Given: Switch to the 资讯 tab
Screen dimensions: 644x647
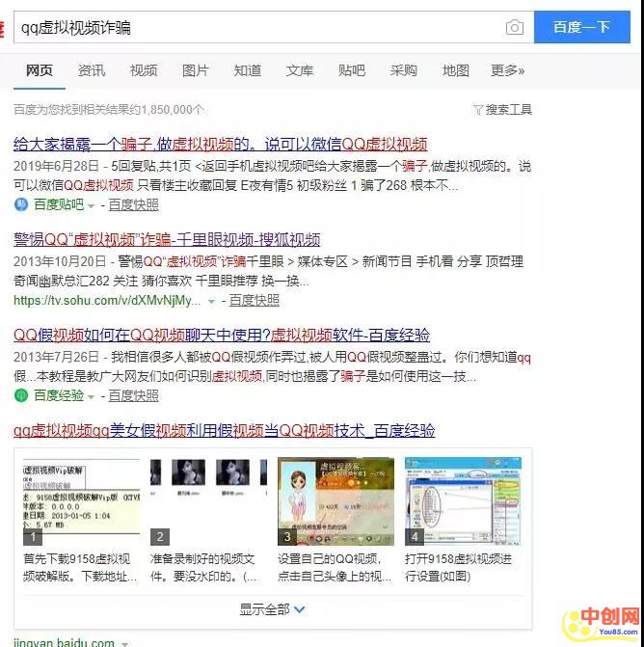Looking at the screenshot, I should pos(92,70).
